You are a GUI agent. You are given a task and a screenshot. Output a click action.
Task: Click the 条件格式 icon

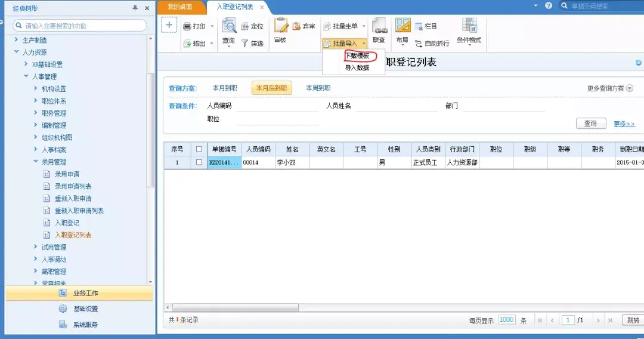point(469,26)
